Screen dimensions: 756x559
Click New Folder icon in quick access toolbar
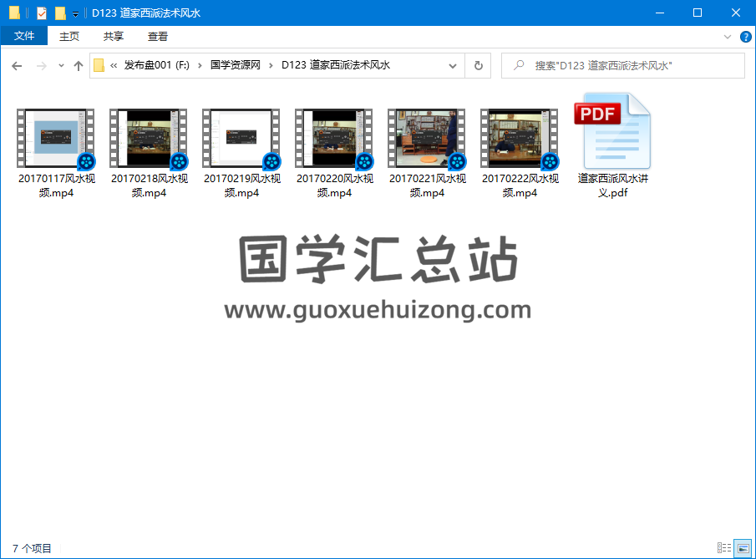(60, 13)
